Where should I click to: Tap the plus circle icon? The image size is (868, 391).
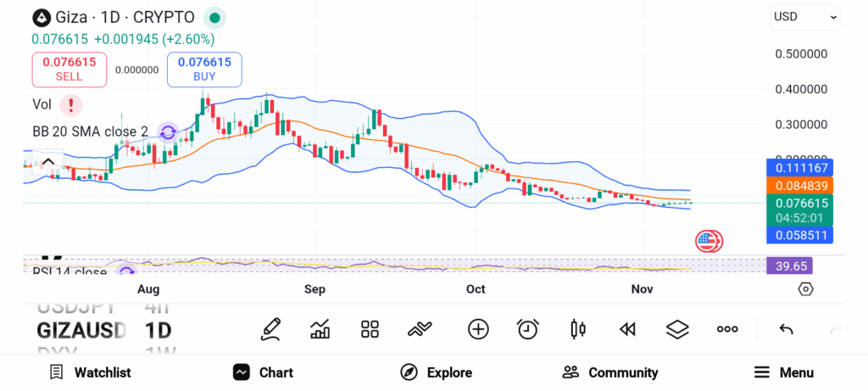[478, 329]
